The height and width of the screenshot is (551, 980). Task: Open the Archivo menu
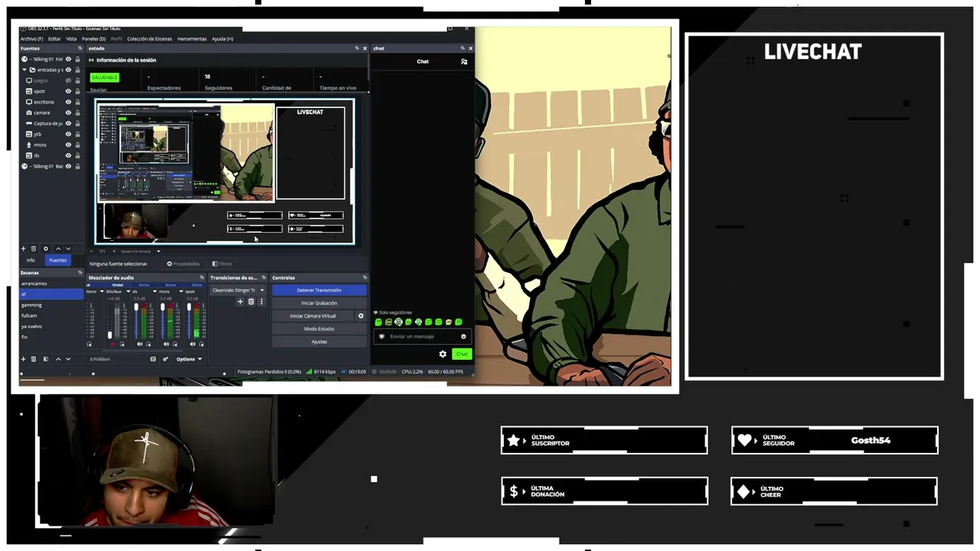[31, 39]
